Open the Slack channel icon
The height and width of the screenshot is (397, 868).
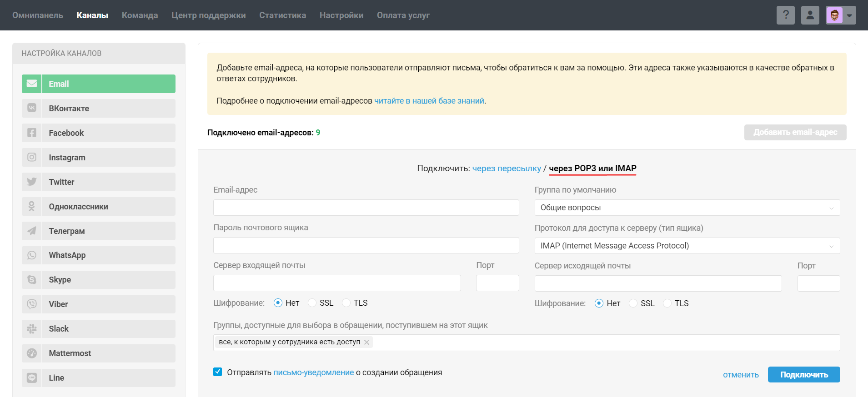(32, 329)
